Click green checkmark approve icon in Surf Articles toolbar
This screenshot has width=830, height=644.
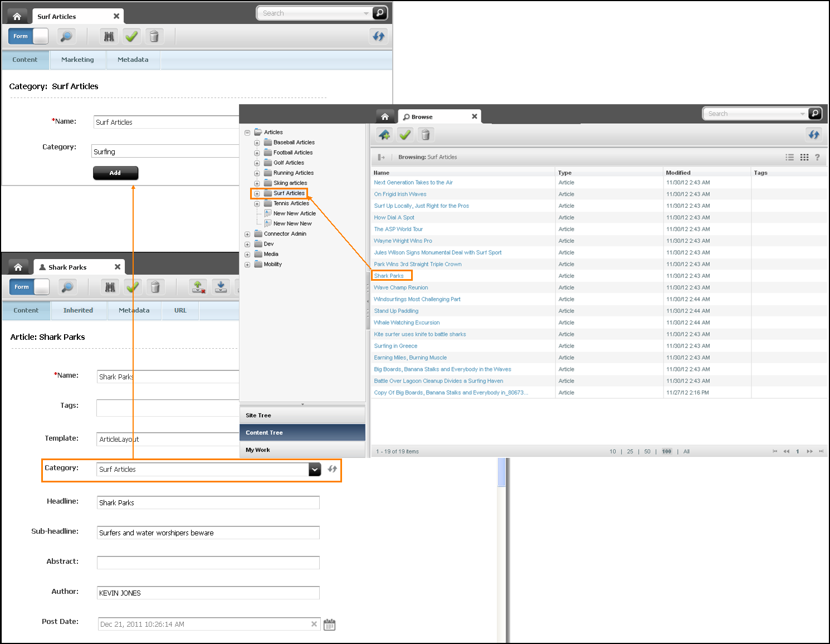click(131, 36)
